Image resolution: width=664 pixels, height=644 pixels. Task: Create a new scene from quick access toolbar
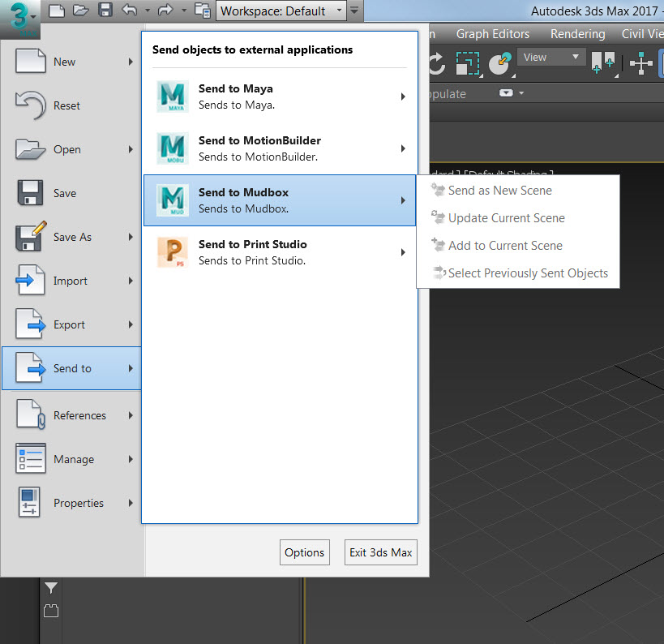pos(57,11)
